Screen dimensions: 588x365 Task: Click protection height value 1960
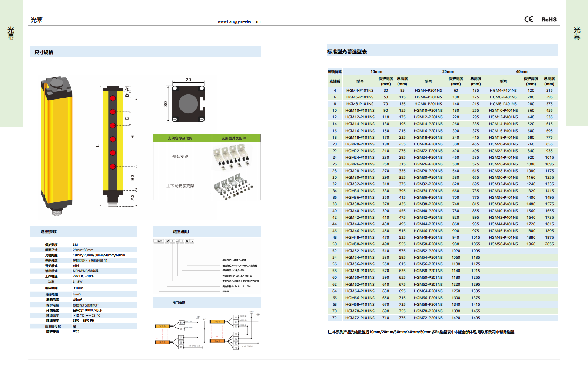coord(531,244)
